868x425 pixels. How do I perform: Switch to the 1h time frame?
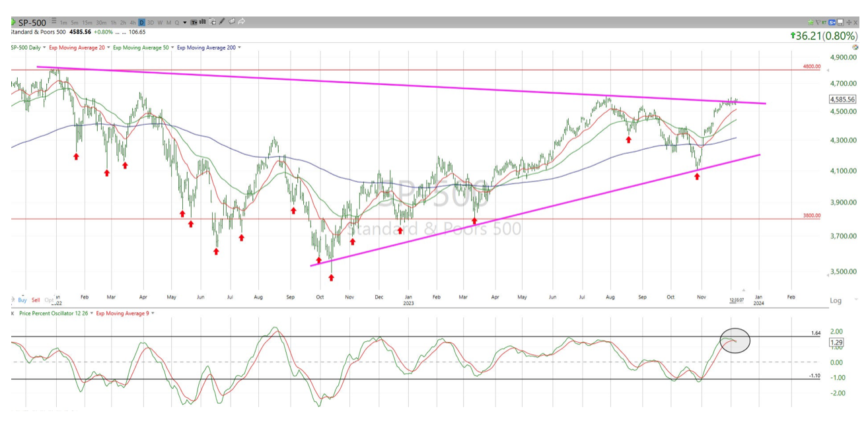pyautogui.click(x=114, y=22)
